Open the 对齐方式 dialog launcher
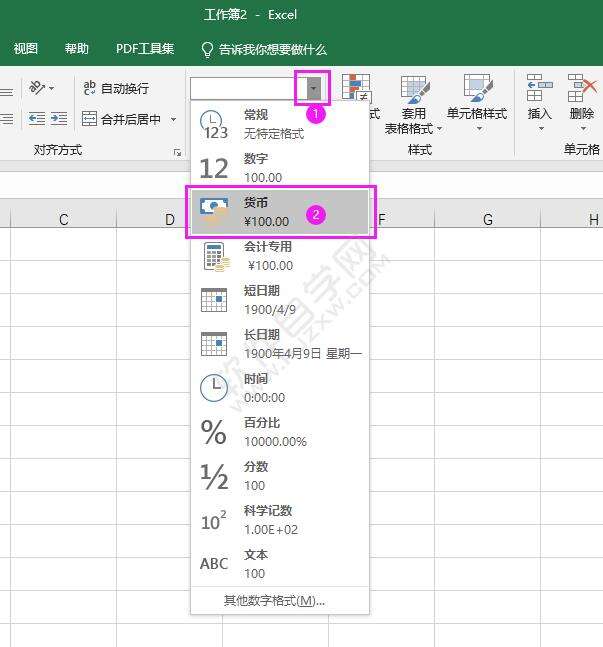The width and height of the screenshot is (603, 647). click(x=177, y=153)
